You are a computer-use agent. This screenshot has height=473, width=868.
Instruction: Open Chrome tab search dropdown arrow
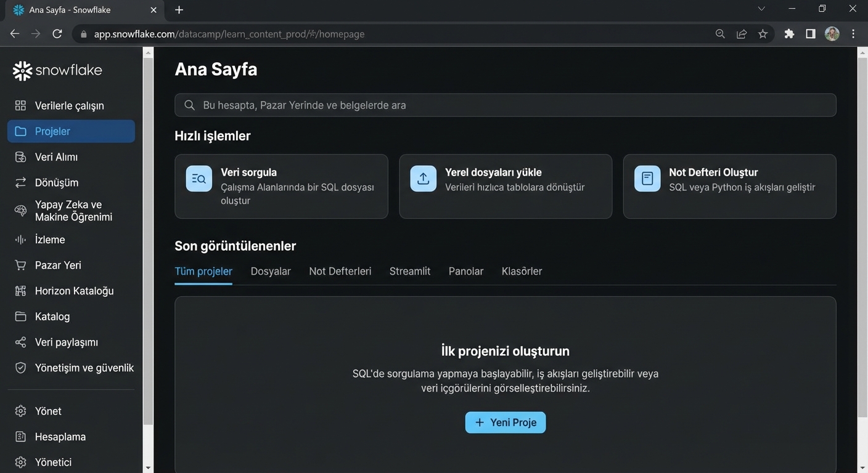761,9
